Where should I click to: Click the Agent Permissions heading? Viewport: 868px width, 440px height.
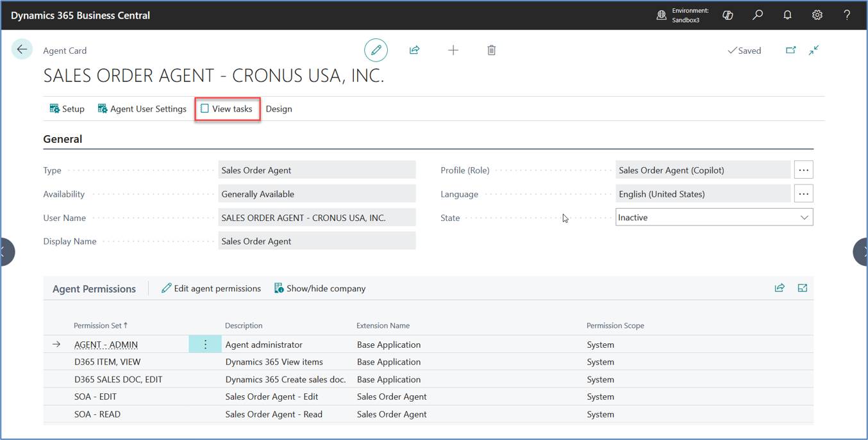coord(94,289)
